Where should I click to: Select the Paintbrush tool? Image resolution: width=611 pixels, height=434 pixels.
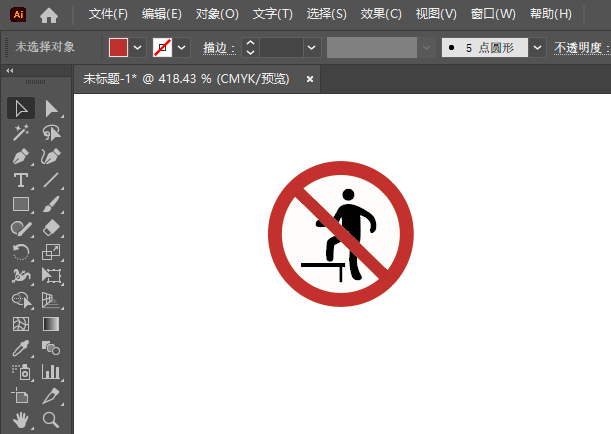tap(51, 204)
